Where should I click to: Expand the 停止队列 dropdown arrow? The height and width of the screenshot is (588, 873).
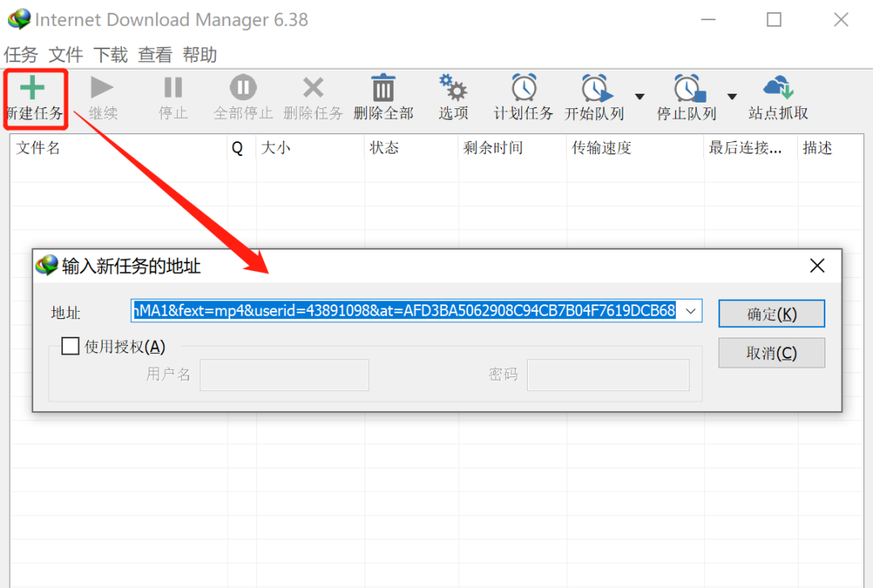pyautogui.click(x=732, y=97)
